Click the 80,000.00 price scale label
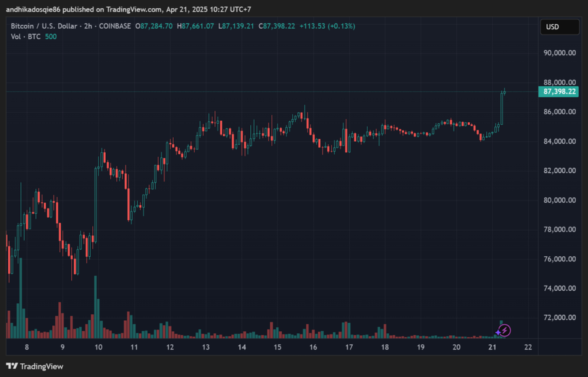 click(x=559, y=201)
